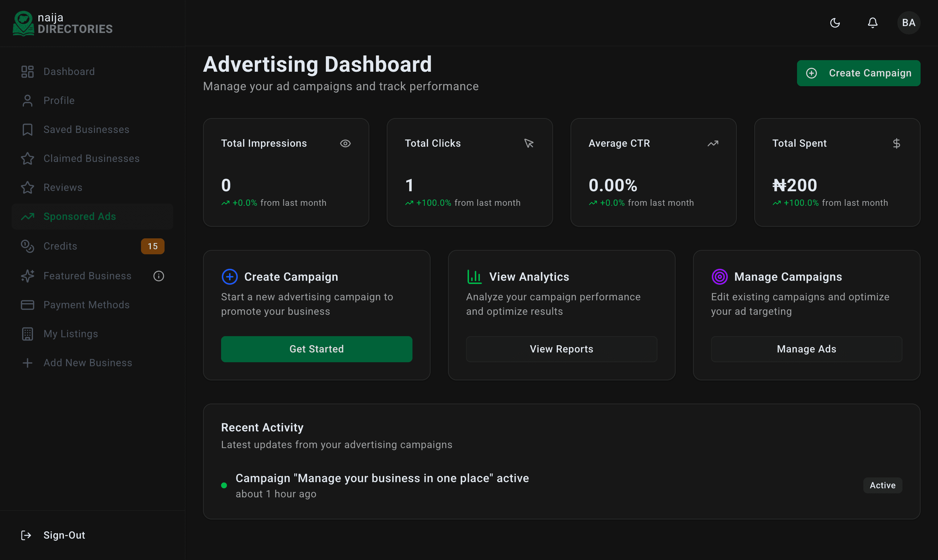This screenshot has height=560, width=938.
Task: Click blue plus icon beside Create Campaign
Action: pos(229,277)
